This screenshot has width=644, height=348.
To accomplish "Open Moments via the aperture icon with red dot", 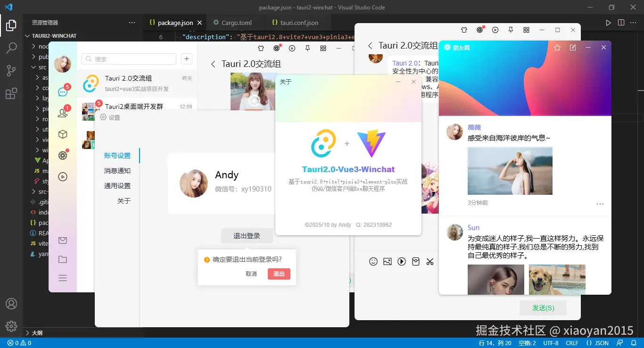I will click(x=63, y=156).
